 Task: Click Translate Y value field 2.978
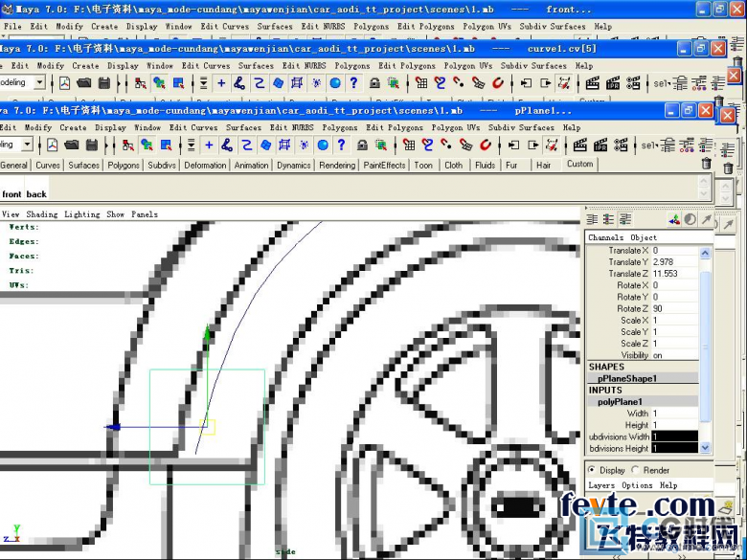pos(674,262)
